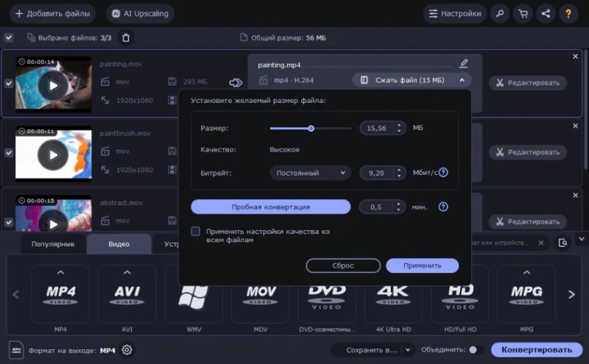
Task: Click the search magnifier icon in top bar
Action: pyautogui.click(x=499, y=13)
